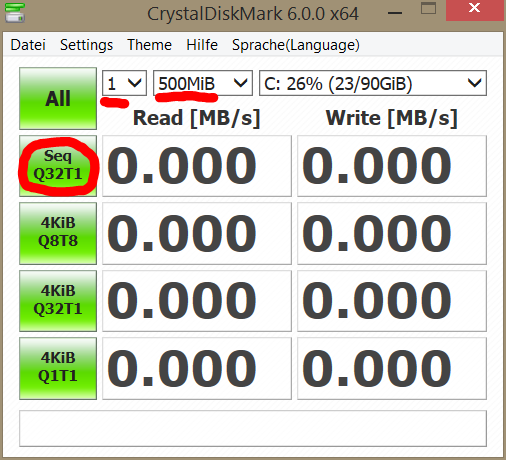Click the empty comment field at the bottom

point(253,428)
